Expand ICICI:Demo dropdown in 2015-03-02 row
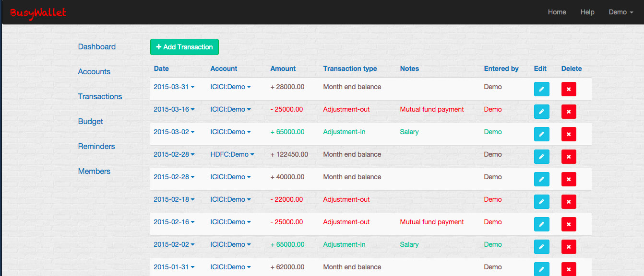This screenshot has height=276, width=644. [231, 132]
